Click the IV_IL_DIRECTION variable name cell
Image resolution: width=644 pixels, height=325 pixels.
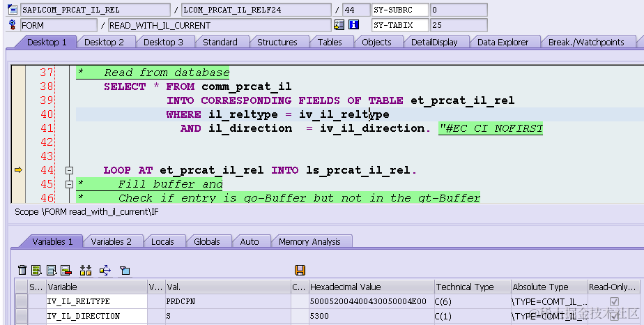pos(96,315)
